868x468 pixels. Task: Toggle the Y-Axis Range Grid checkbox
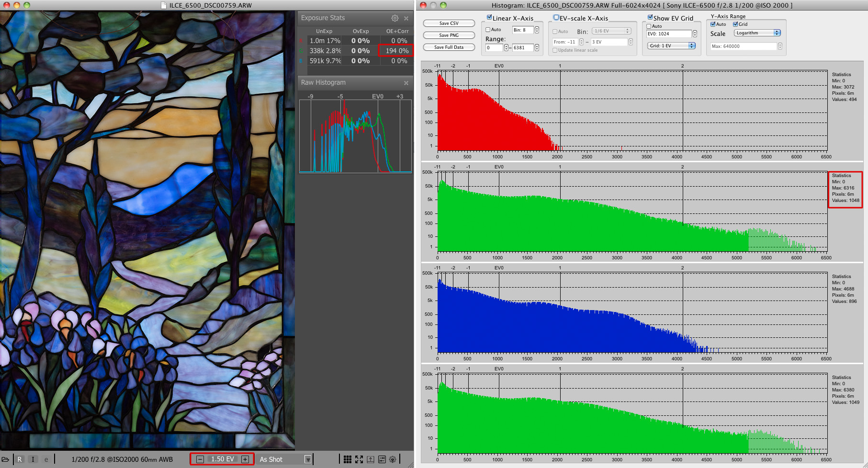[735, 24]
